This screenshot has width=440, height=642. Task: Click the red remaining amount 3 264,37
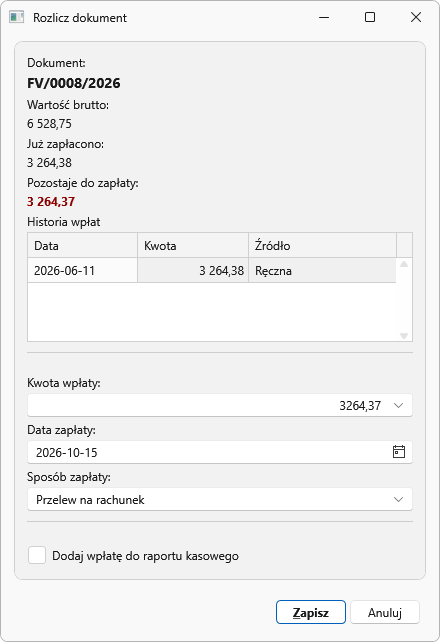point(51,201)
